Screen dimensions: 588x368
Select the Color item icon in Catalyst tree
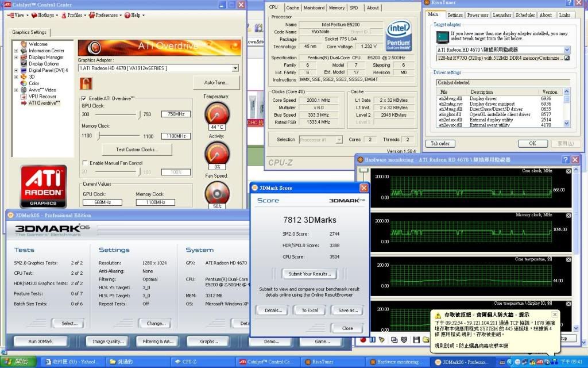[24, 83]
